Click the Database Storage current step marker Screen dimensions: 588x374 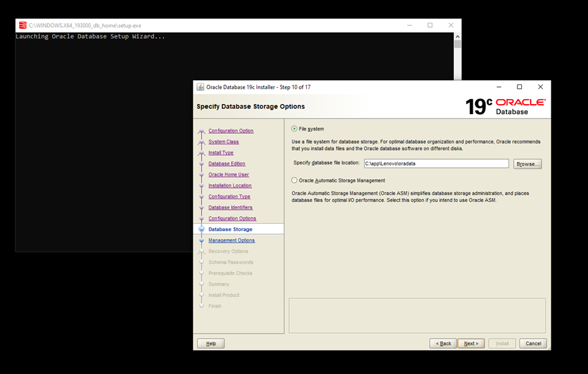click(202, 229)
